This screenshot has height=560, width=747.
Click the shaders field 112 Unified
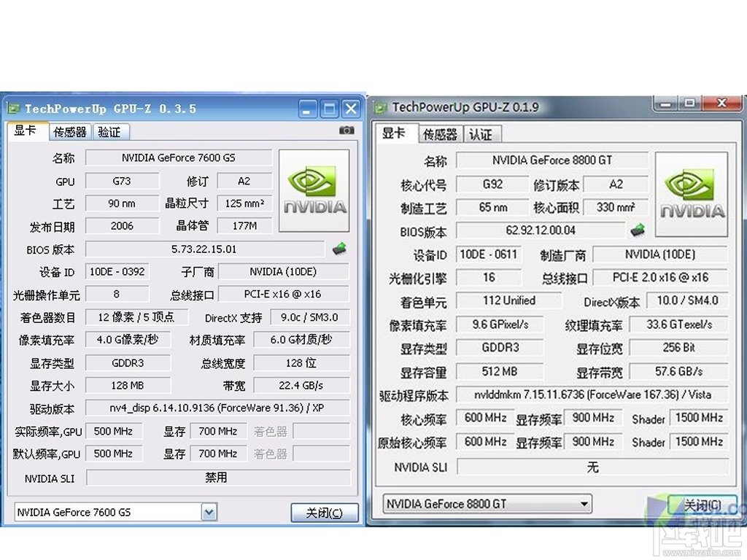tap(508, 300)
